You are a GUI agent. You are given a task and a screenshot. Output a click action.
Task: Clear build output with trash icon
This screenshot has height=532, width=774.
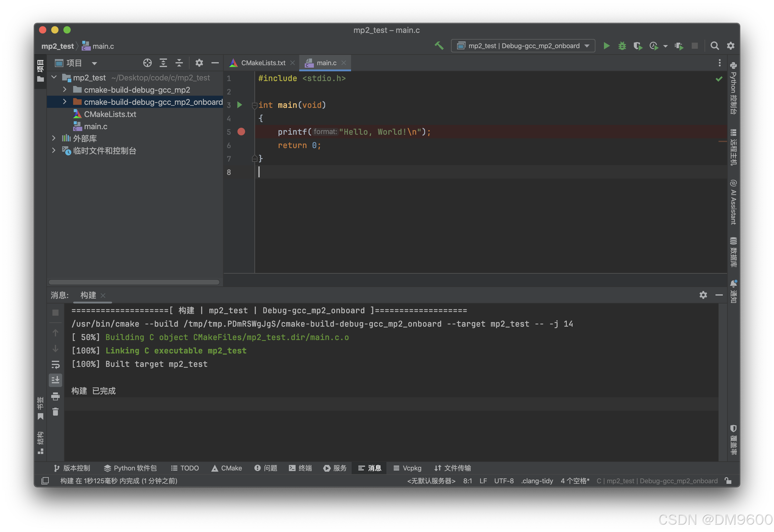[x=55, y=412]
